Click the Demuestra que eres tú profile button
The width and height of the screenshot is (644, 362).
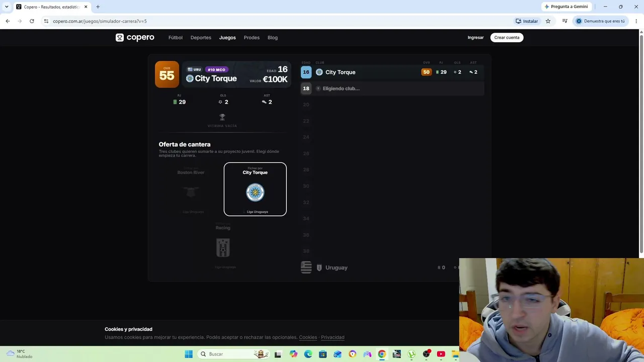pyautogui.click(x=601, y=21)
